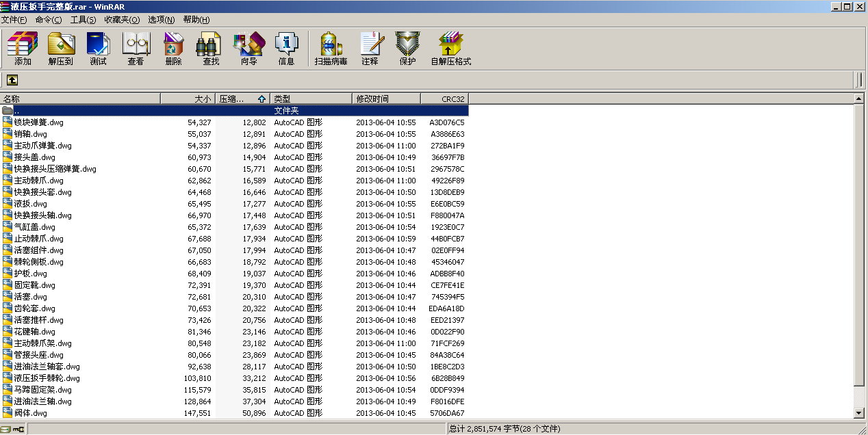868x435 pixels.
Task: Select 快换接头套.dwg file name
Action: click(x=42, y=192)
